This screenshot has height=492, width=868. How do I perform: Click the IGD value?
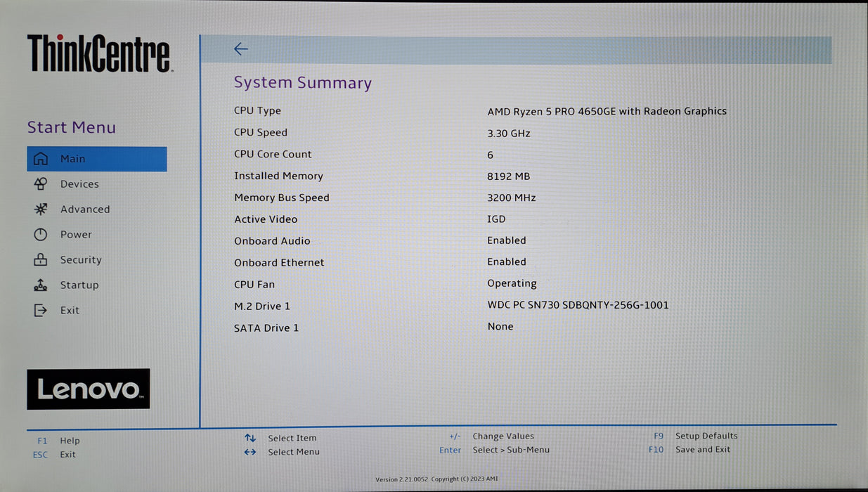click(496, 219)
